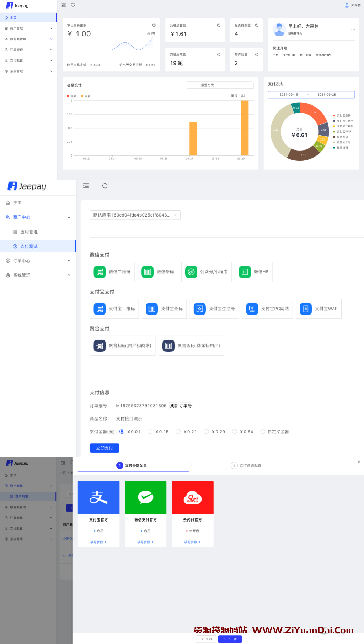This screenshot has width=364, height=644.
Task: Click the 立即支付 button
Action: pos(105,448)
